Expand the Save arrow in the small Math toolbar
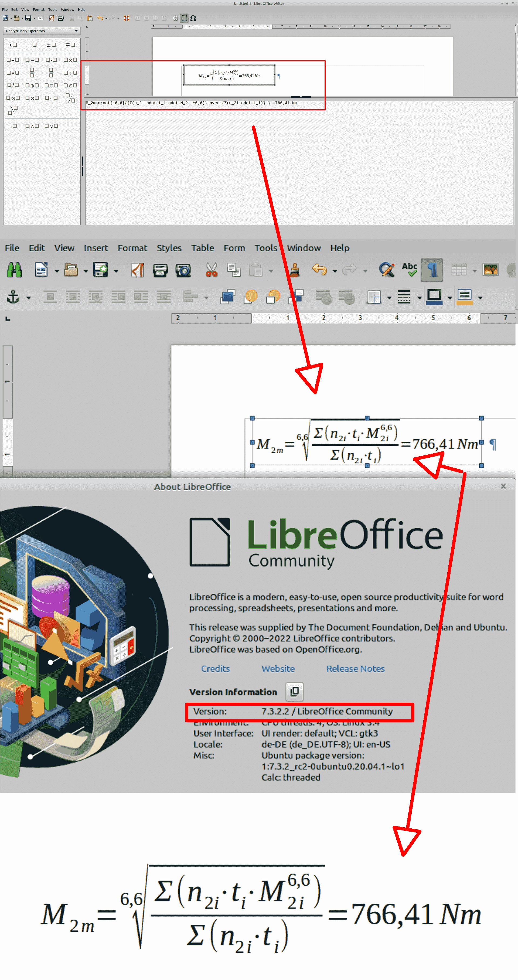 tap(34, 18)
